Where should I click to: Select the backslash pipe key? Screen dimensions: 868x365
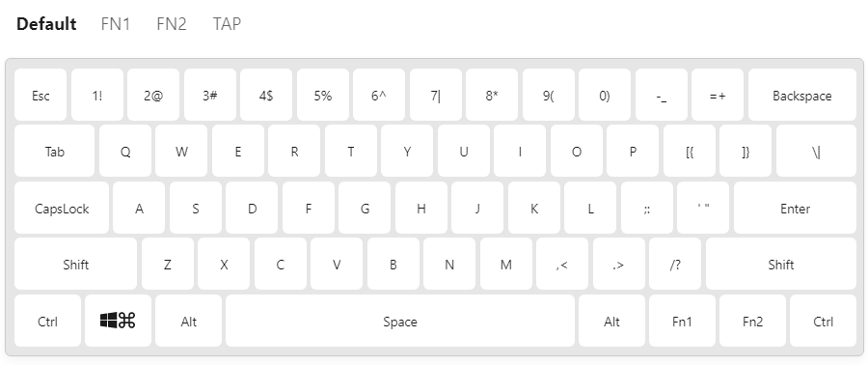click(x=816, y=152)
